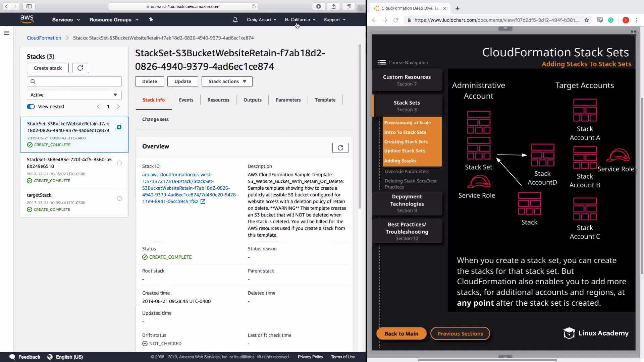Open the AWS side hamburger menu
This screenshot has width=644, height=362.
6,33
